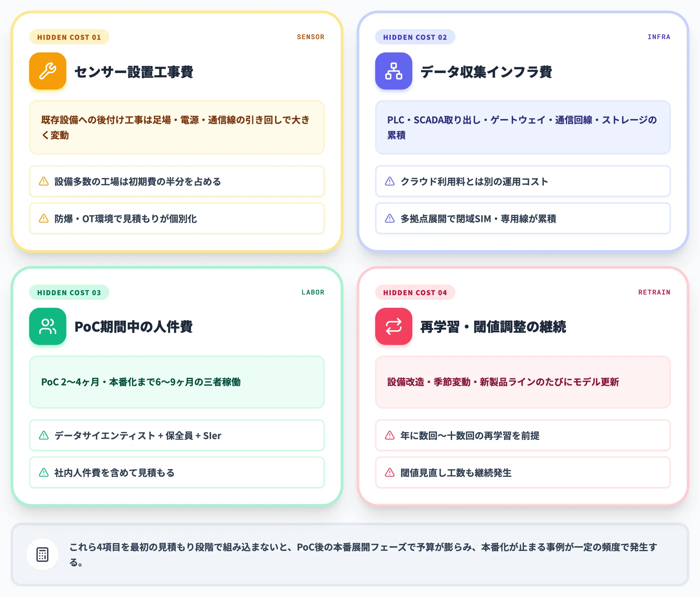Click warning icon beside 社内人件費を含めて見積もる
Image resolution: width=700 pixels, height=597 pixels.
(x=44, y=473)
